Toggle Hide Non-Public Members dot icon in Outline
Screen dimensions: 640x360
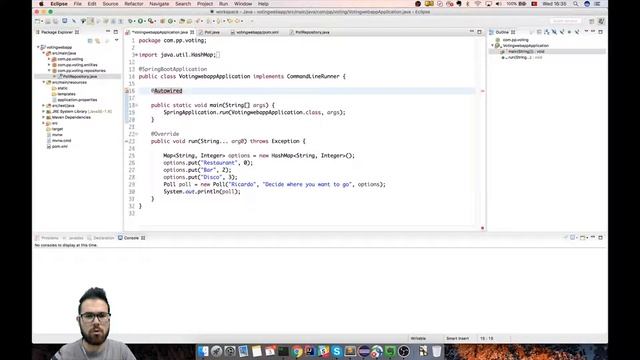pos(569,32)
